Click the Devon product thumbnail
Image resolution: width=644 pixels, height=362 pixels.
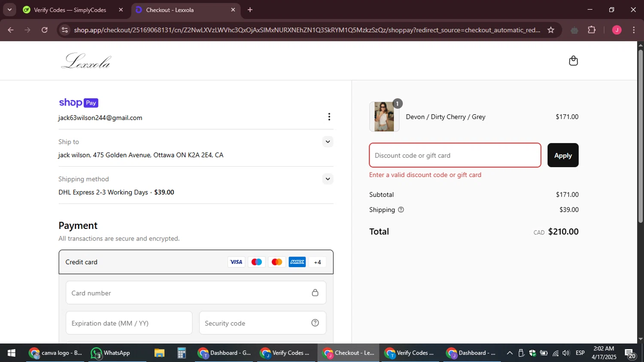384,117
